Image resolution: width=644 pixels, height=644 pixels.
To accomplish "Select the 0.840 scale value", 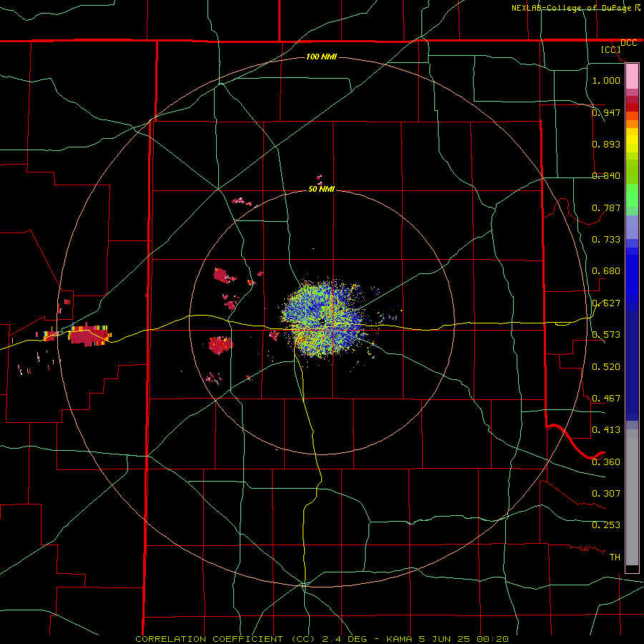I will 606,176.
